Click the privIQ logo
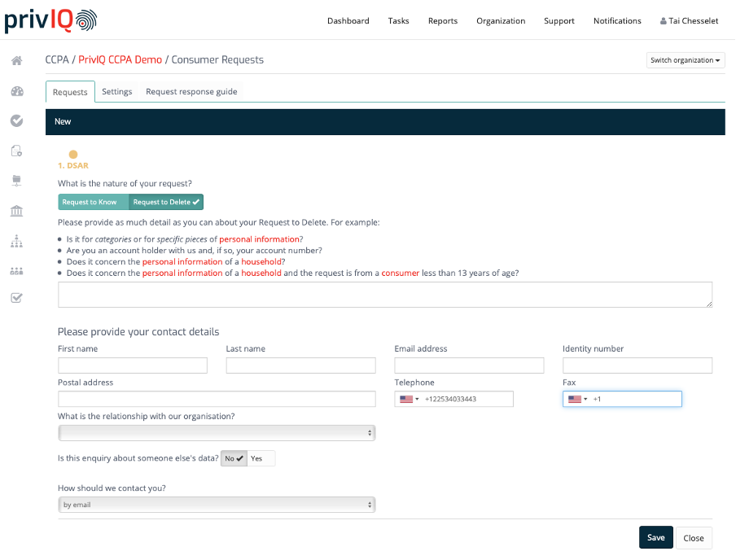This screenshot has height=560, width=736. coord(50,20)
